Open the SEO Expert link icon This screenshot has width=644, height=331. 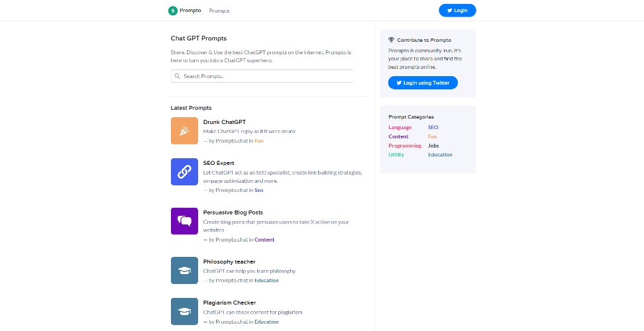click(184, 172)
